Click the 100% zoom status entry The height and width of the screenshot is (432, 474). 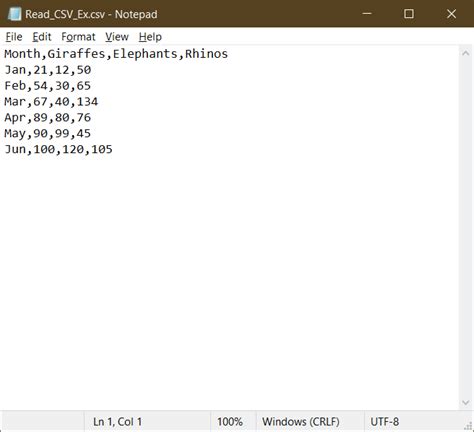230,422
